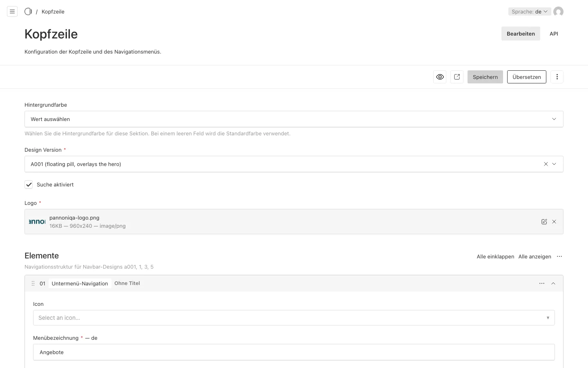
Task: Open the three-dot document actions menu
Action: pos(557,77)
